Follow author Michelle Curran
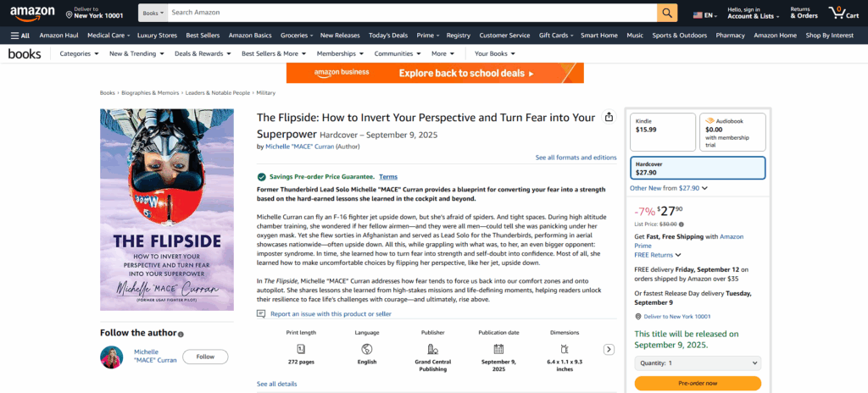 [x=205, y=357]
